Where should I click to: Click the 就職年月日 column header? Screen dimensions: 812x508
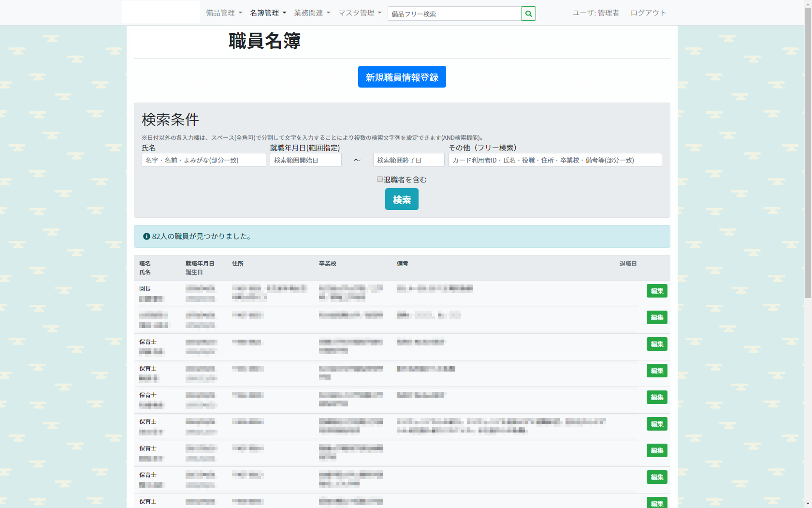click(200, 264)
